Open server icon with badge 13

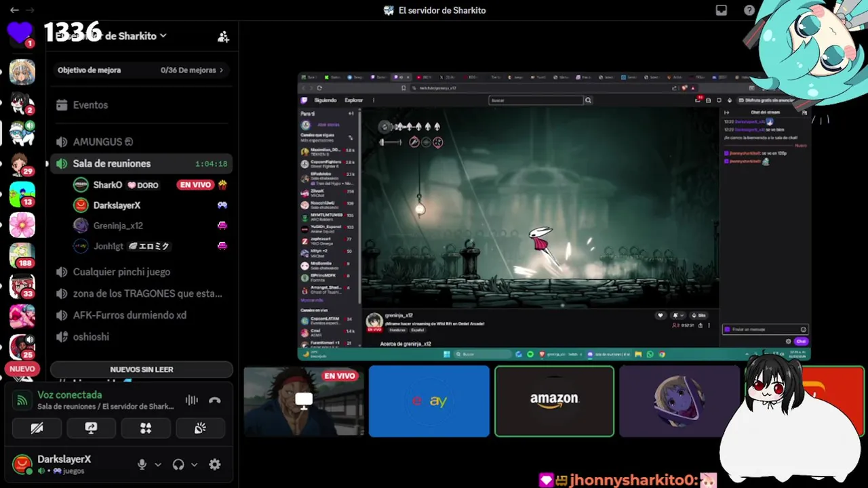[x=22, y=195]
